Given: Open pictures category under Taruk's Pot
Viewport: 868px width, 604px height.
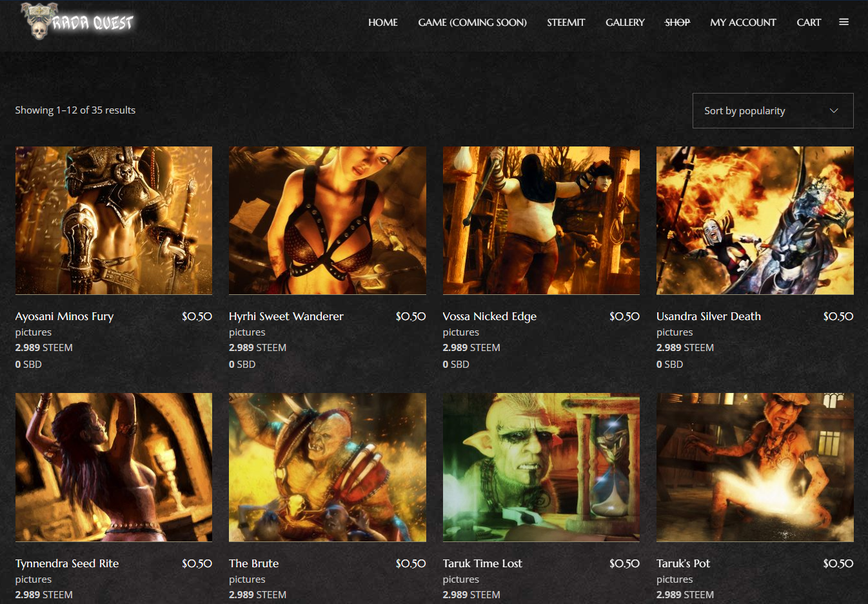Looking at the screenshot, I should pyautogui.click(x=675, y=579).
